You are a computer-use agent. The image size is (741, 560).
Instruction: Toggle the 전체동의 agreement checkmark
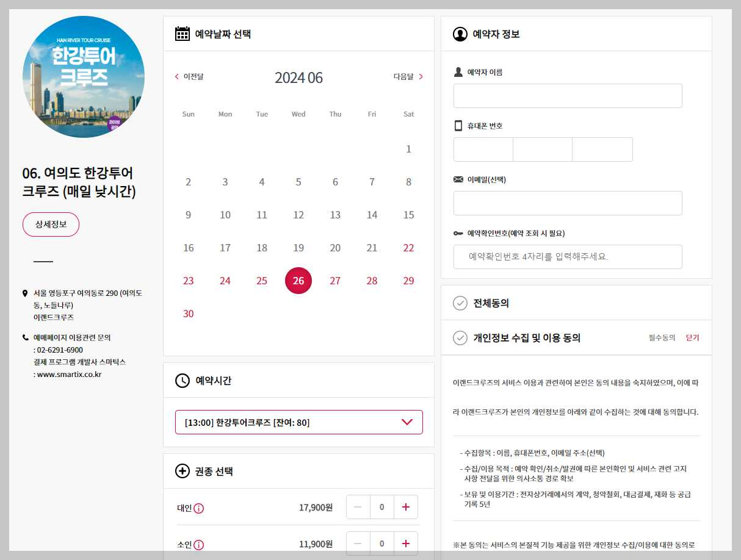click(x=460, y=302)
